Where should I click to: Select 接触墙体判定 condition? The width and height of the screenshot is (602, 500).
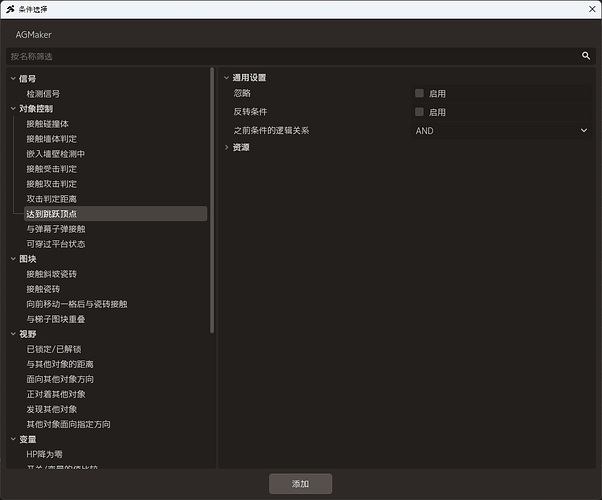[51, 139]
